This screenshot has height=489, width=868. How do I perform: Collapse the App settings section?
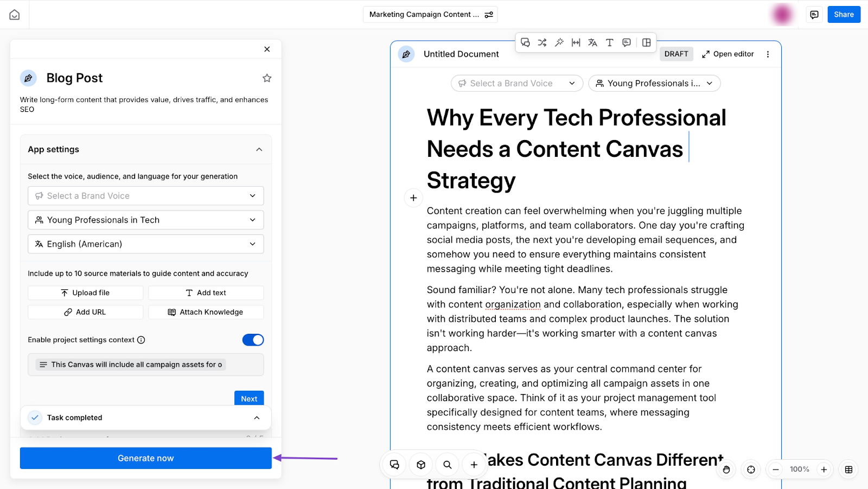(259, 150)
